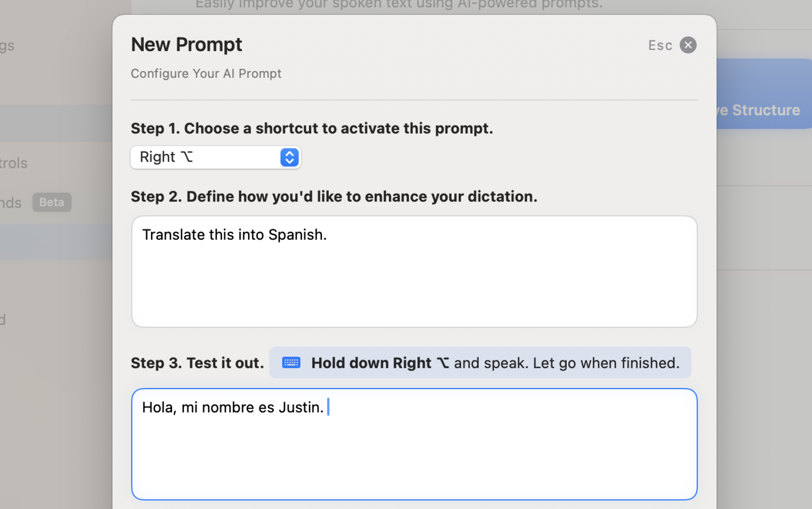This screenshot has height=509, width=812.
Task: Click the 'Step 3. Test it out.' label
Action: tap(197, 363)
